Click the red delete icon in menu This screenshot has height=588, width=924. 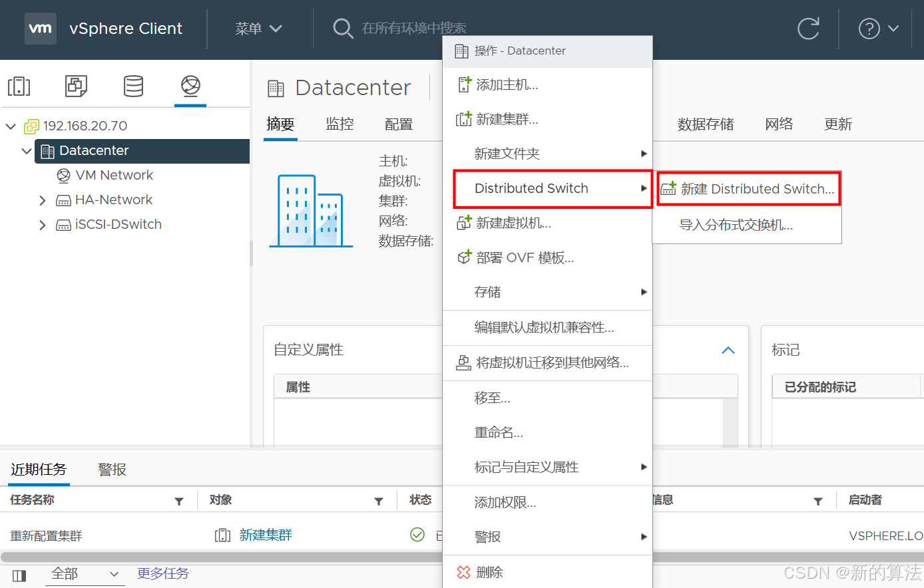[x=463, y=572]
